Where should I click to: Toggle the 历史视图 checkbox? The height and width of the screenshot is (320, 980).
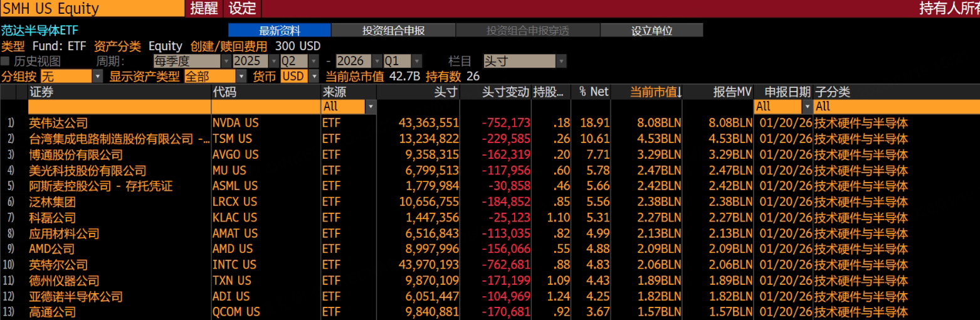click(x=5, y=61)
